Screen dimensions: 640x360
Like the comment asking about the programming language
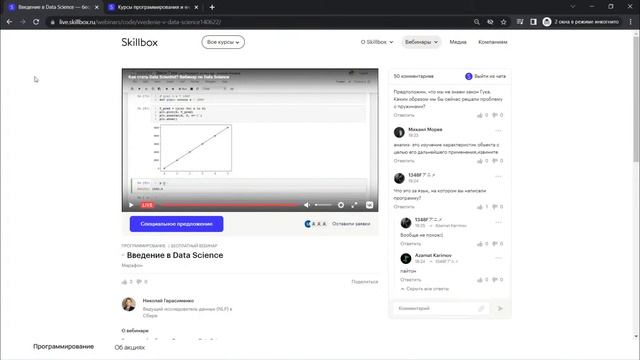click(480, 207)
